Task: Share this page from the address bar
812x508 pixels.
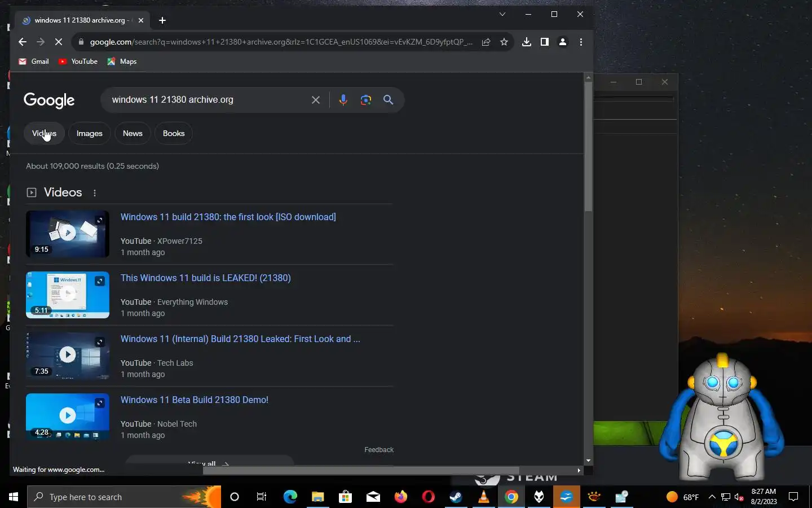Action: coord(486,42)
